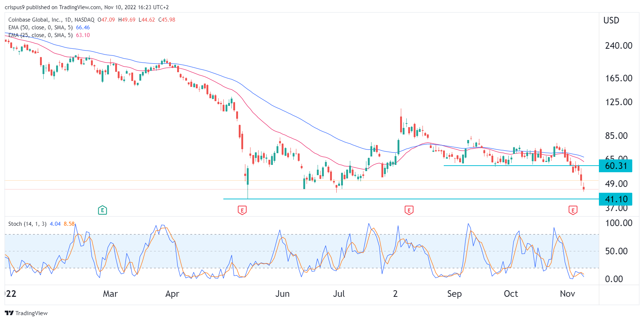
Task: Click the EMA (50, close, 0, SMA, 5) legend
Action: [x=40, y=27]
